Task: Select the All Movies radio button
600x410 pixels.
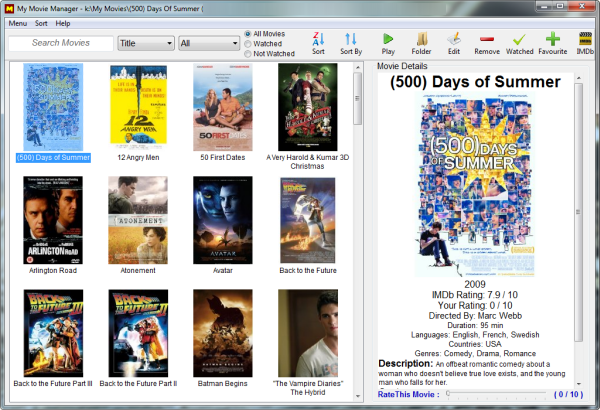Action: pos(248,34)
